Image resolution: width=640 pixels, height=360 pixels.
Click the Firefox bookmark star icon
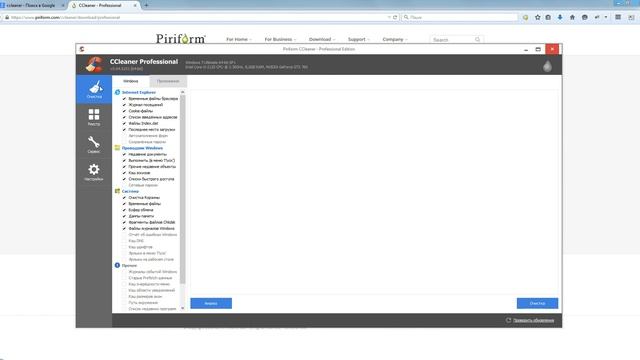click(x=538, y=18)
